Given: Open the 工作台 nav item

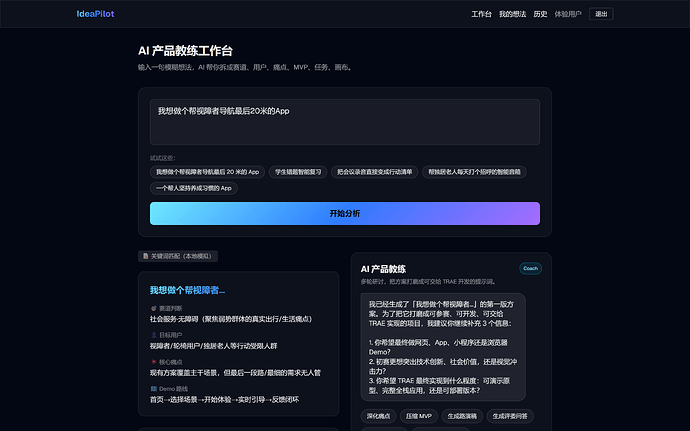Looking at the screenshot, I should click(481, 14).
